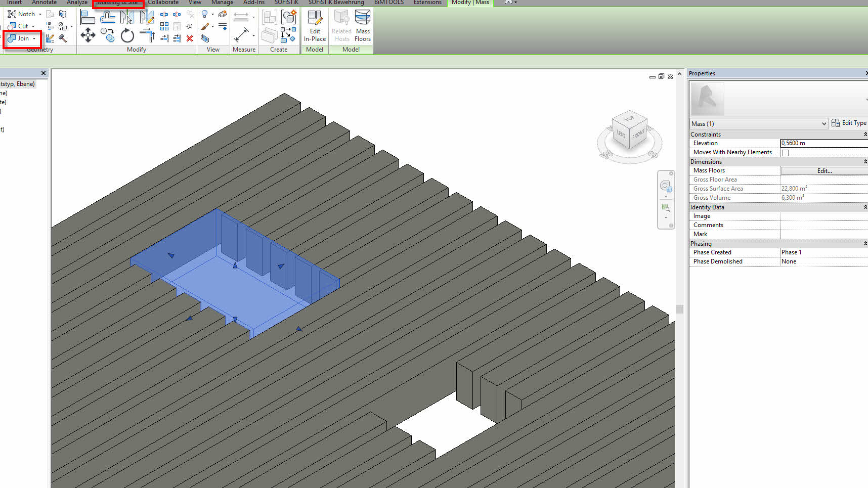The width and height of the screenshot is (868, 488).
Task: Select the Mirror - Draw Axis tool
Action: click(147, 18)
